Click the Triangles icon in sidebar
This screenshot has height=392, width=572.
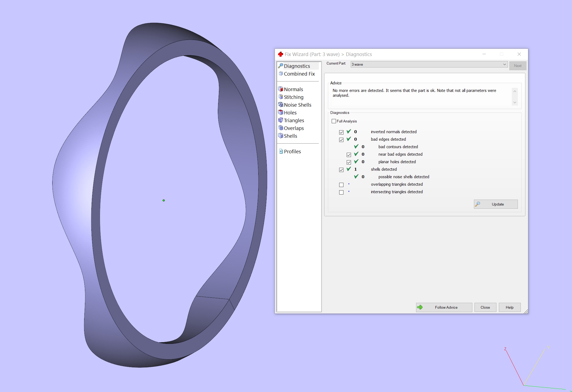click(x=281, y=120)
